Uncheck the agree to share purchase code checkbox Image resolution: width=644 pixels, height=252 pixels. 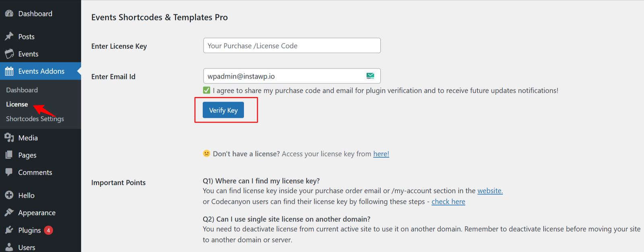(206, 90)
